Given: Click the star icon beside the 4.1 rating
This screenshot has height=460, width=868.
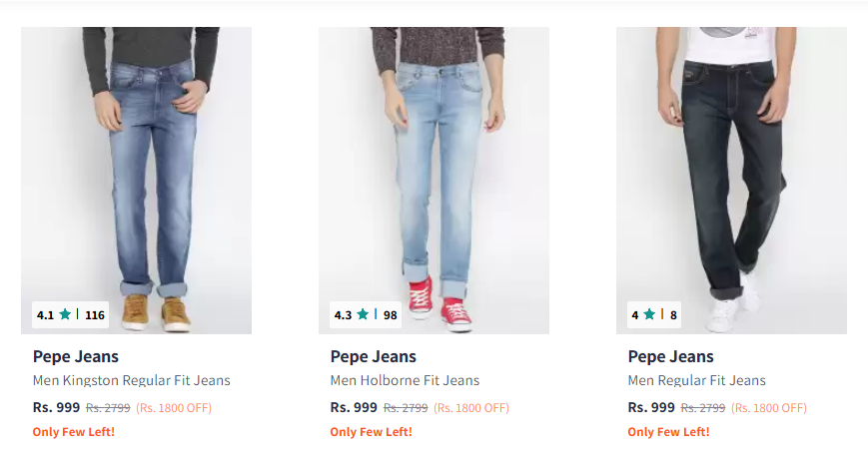Looking at the screenshot, I should 65,314.
